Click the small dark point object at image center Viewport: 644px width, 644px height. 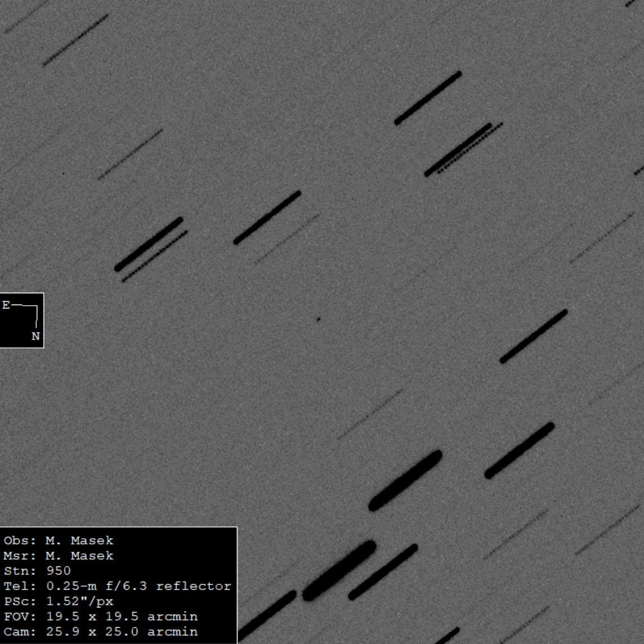pos(318,319)
